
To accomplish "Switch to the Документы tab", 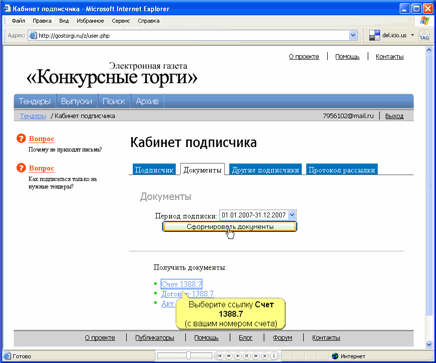I will coord(202,170).
